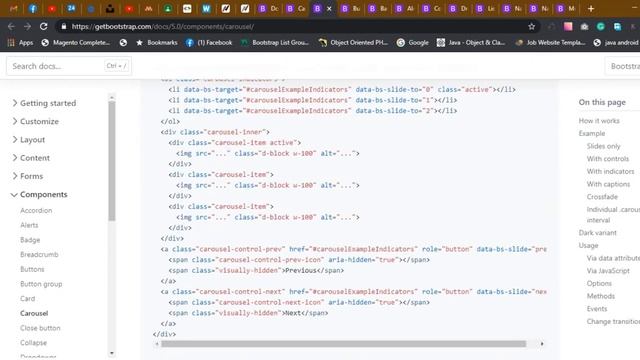Switch to the Gmail tab
Image resolution: width=640 pixels, height=360 pixels.
coord(13,9)
